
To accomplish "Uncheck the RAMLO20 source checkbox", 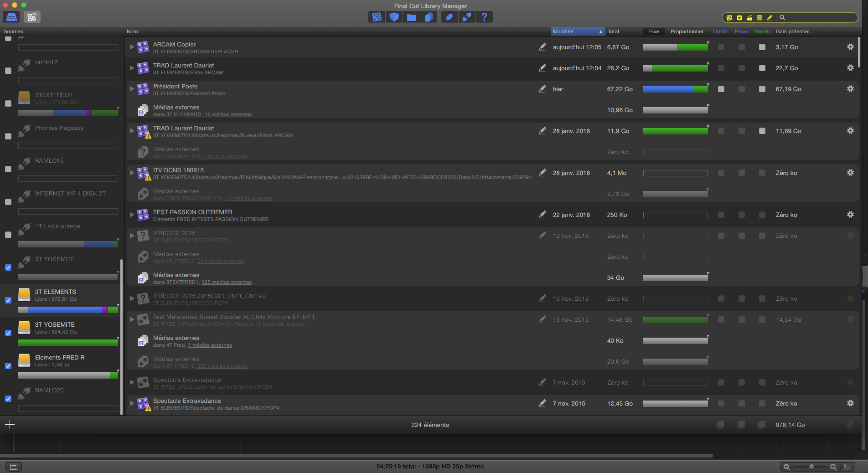I will tap(8, 399).
